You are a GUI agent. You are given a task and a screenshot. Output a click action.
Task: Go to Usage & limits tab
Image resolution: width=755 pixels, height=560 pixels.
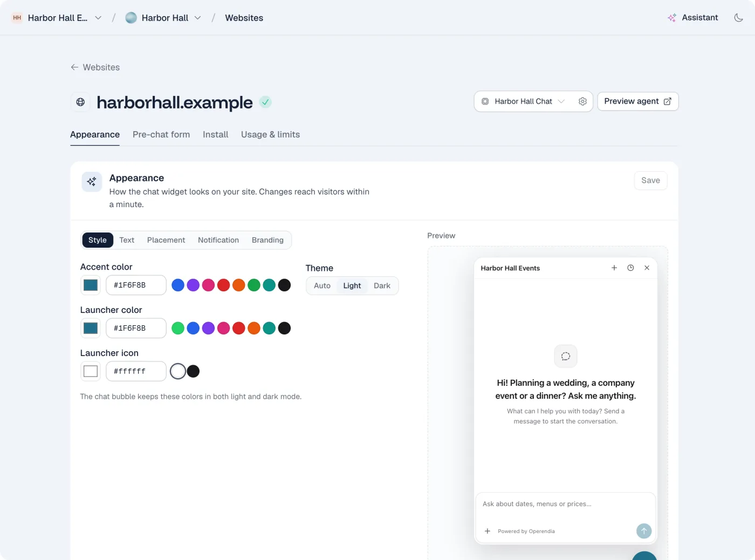click(270, 134)
